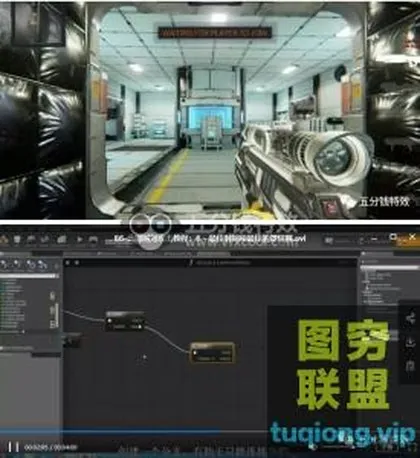Click the first orange icon in editor toolbar
Image resolution: width=420 pixels, height=458 pixels.
click(x=4, y=239)
